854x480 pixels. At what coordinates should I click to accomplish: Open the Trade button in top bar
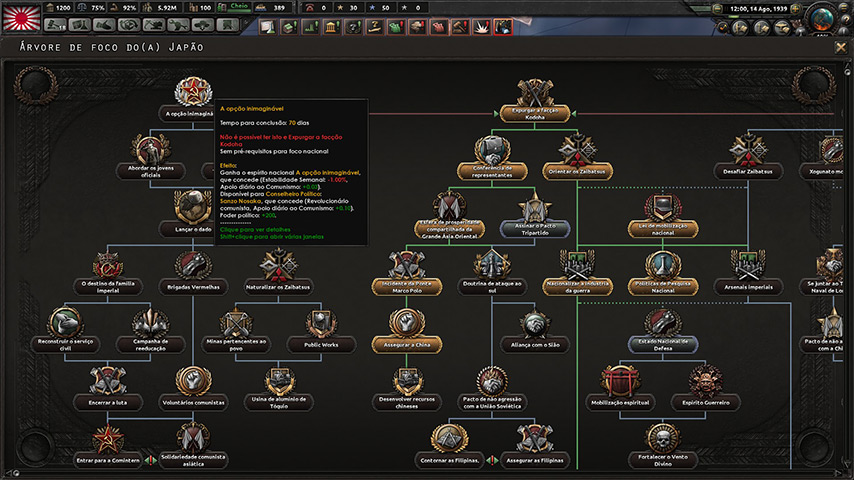pyautogui.click(x=129, y=25)
